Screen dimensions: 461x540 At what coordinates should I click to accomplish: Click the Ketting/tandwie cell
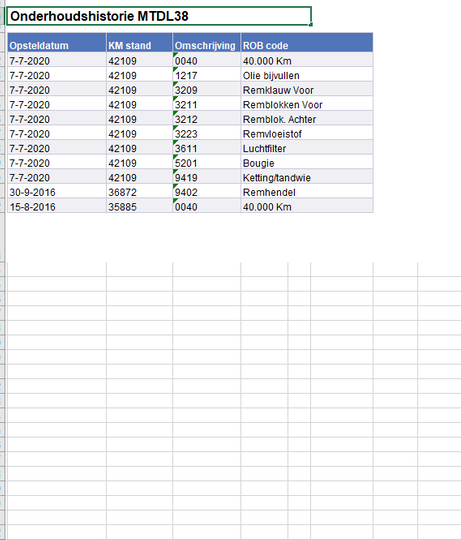tap(307, 176)
